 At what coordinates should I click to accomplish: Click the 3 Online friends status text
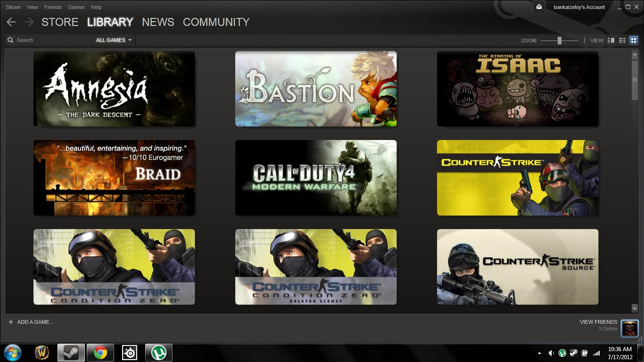[608, 329]
